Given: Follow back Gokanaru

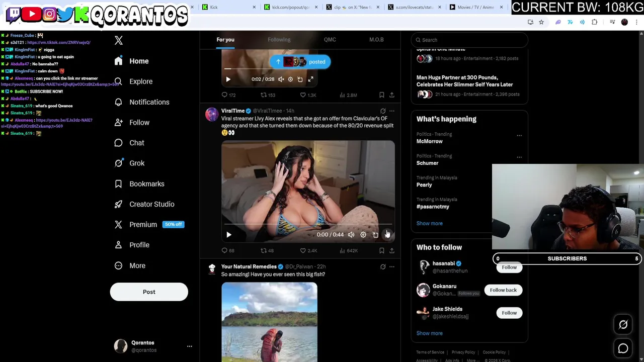Looking at the screenshot, I should (x=503, y=290).
